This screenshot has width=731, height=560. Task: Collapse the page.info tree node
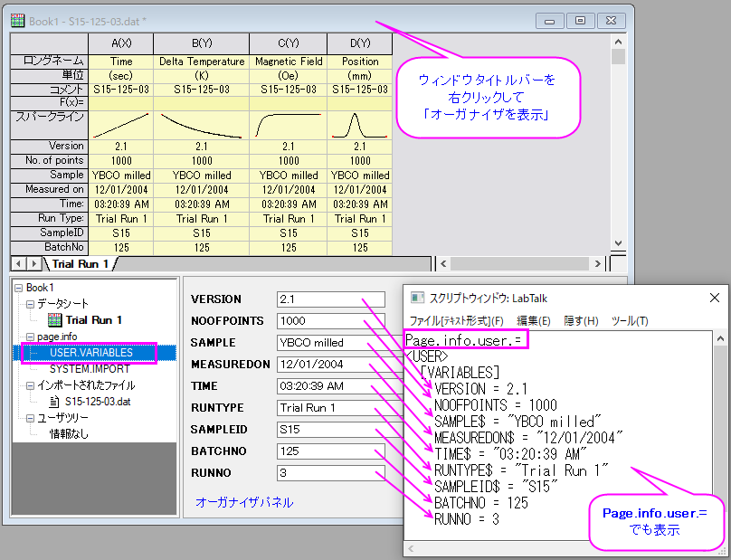click(x=30, y=337)
